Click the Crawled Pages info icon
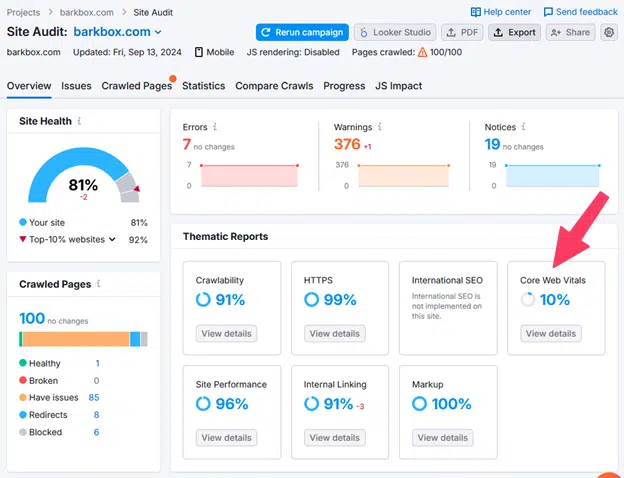 pos(98,284)
